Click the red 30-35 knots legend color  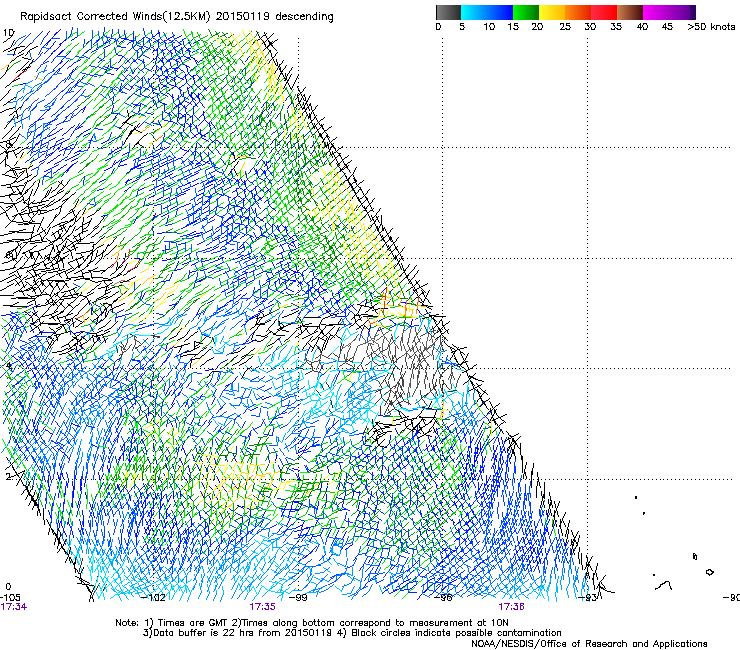[x=604, y=12]
